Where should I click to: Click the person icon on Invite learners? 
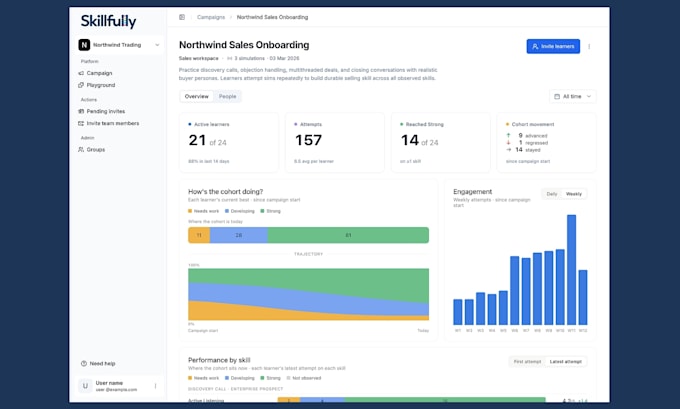pos(535,46)
